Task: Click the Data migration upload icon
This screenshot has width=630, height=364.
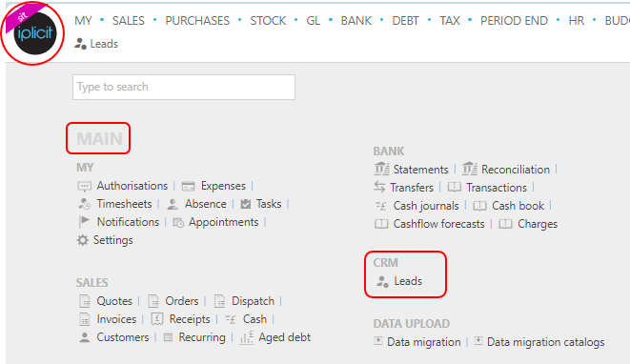Action: (x=378, y=341)
